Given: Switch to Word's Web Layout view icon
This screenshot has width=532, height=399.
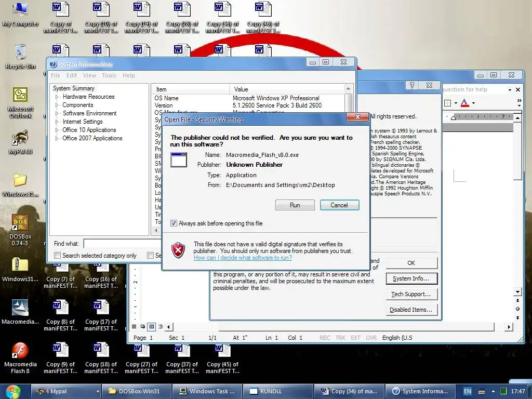Looking at the screenshot, I should 143,327.
